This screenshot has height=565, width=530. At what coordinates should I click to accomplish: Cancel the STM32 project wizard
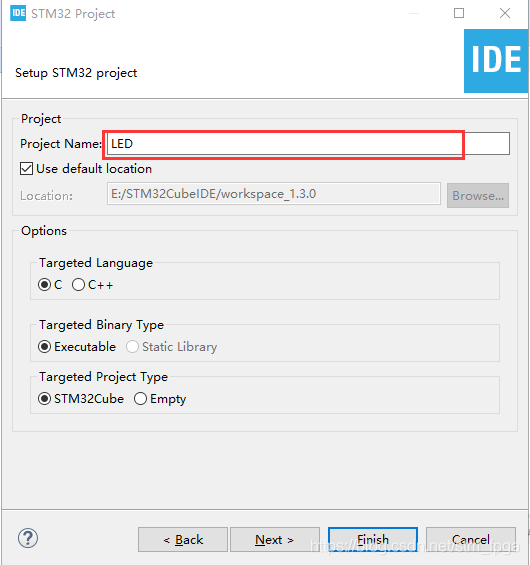tap(471, 539)
